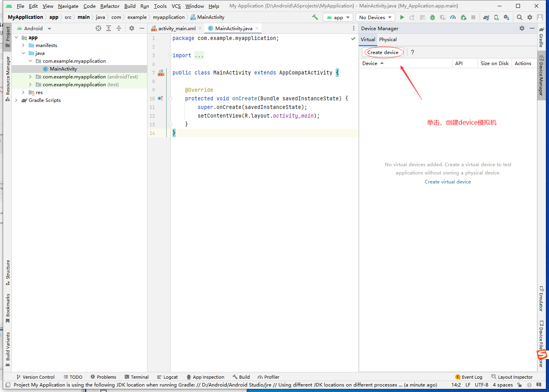Click the Expand All icon in Project panel
Image resolution: width=549 pixels, height=392 pixels.
pyautogui.click(x=109, y=28)
